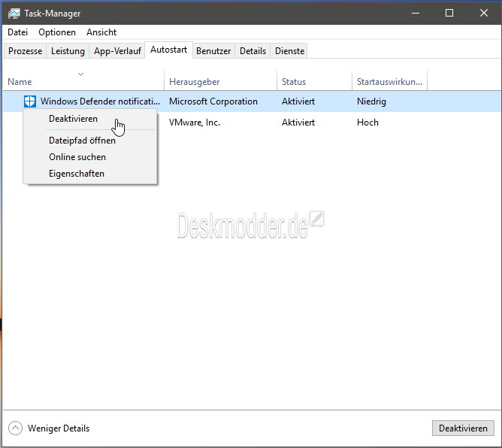Click the Niedrig startup impact value
Image resolution: width=502 pixels, height=448 pixels.
372,101
